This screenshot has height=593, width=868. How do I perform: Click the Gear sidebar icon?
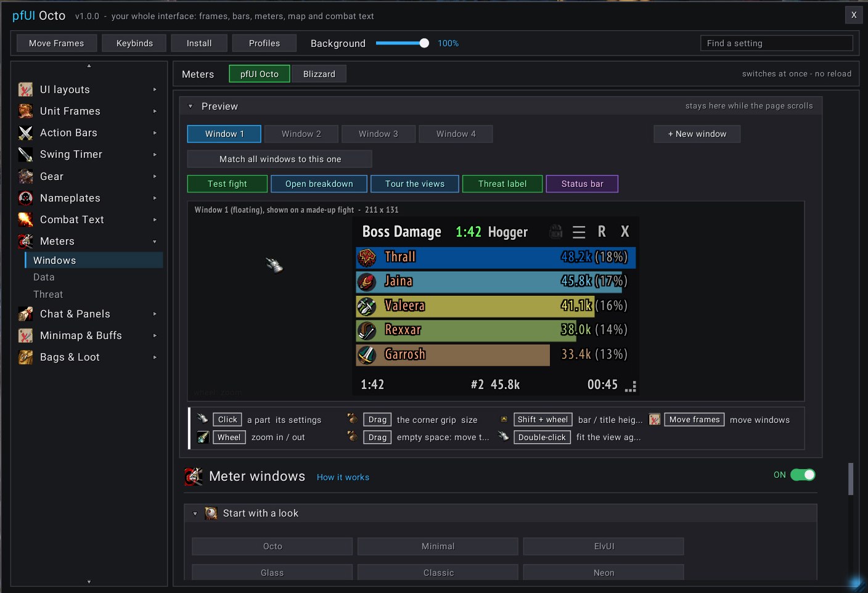[25, 177]
